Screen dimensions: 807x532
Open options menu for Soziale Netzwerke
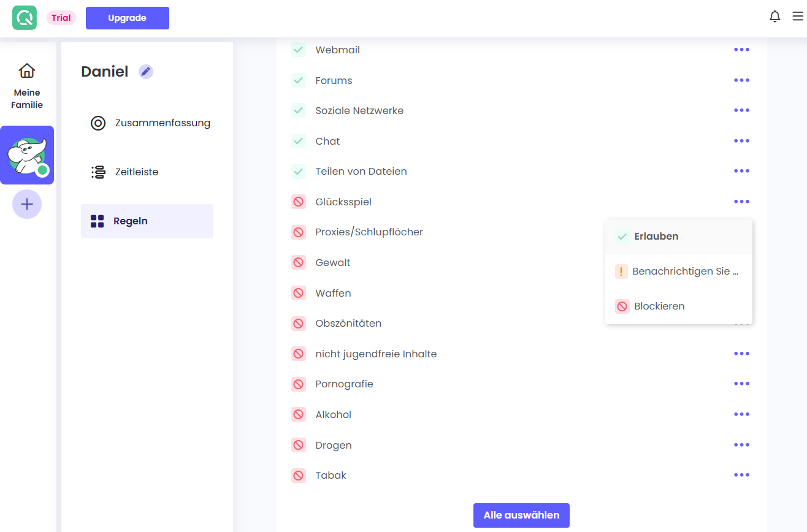pyautogui.click(x=741, y=110)
